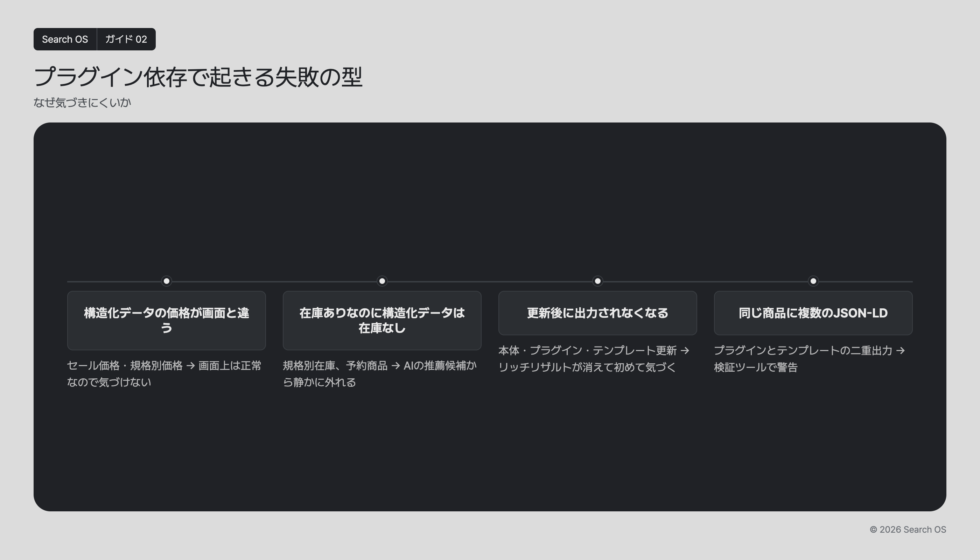Select the 在庫ありなのに構造化データは在庫なし card

pos(382,320)
